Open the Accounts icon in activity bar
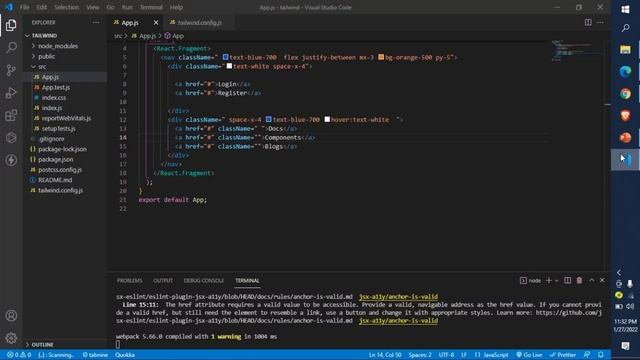Viewport: 640px width, 360px height. (11, 316)
